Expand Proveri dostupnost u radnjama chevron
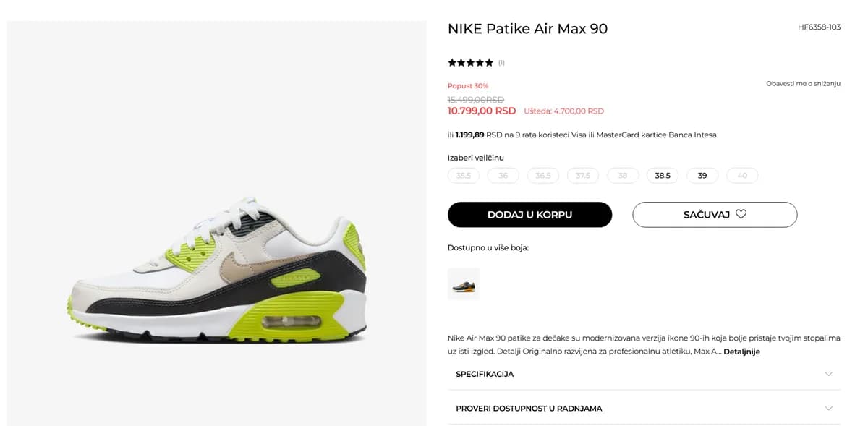868x426 pixels. click(828, 409)
